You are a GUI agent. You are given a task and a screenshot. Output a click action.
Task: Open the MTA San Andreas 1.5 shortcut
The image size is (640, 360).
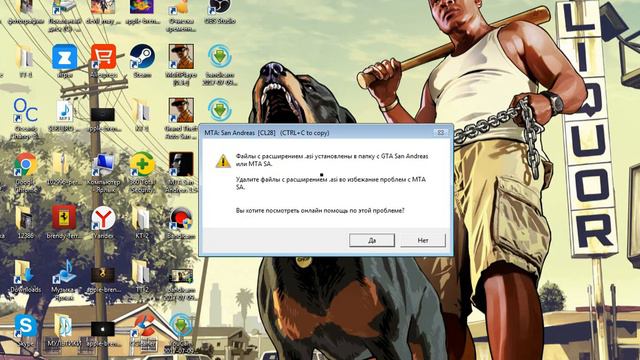pyautogui.click(x=181, y=164)
